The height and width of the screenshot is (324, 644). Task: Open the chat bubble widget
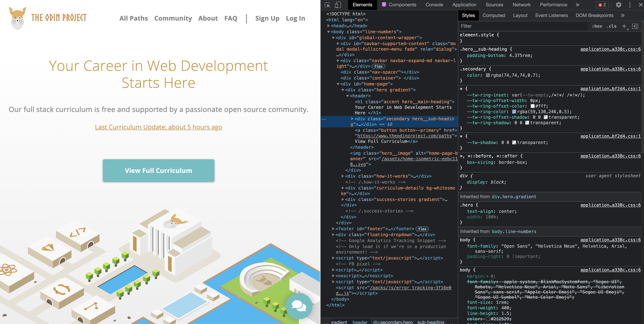pyautogui.click(x=299, y=306)
